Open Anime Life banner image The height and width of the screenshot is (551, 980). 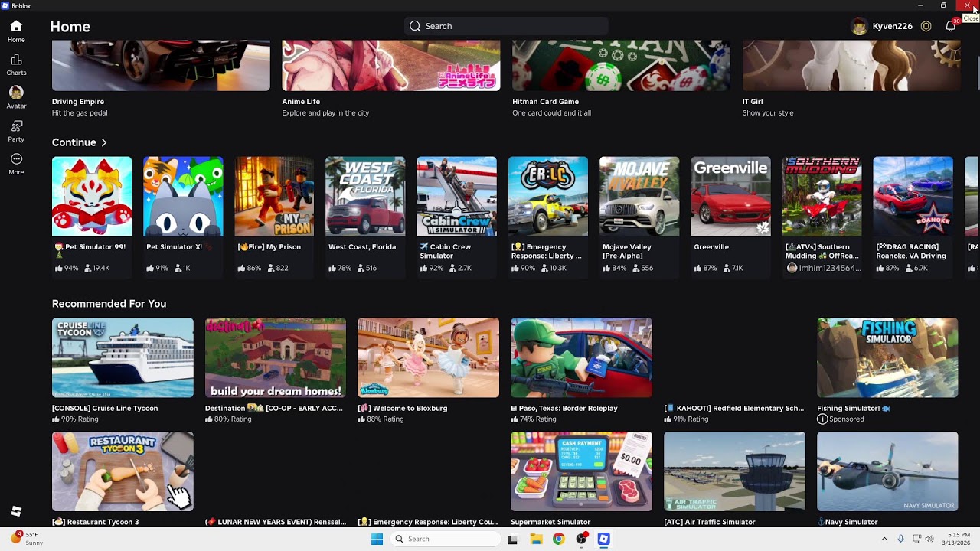[x=390, y=65]
